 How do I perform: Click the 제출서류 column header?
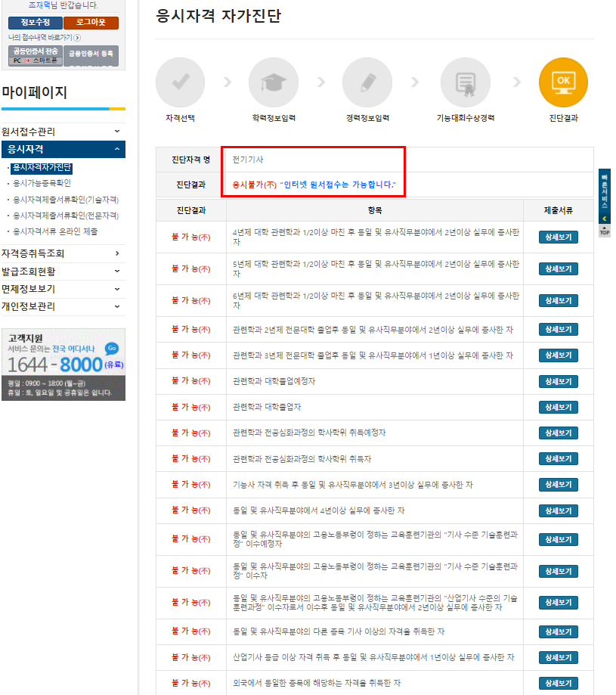558,210
